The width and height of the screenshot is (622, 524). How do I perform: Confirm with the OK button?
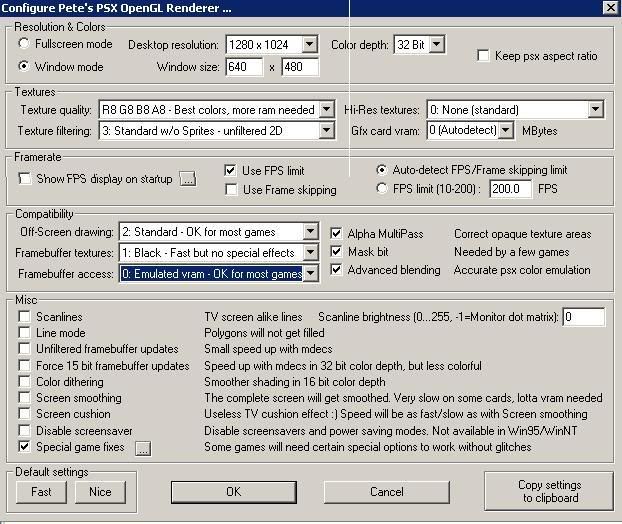[234, 492]
